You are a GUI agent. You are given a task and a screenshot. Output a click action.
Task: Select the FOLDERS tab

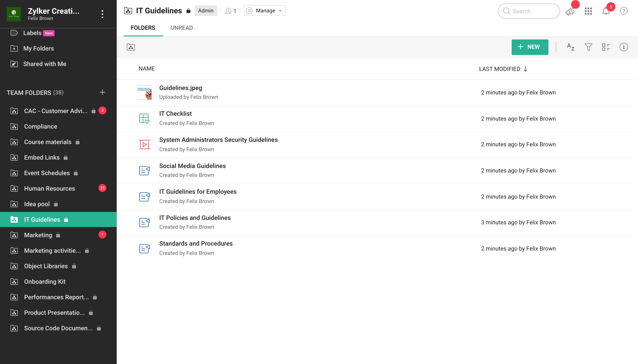[143, 28]
